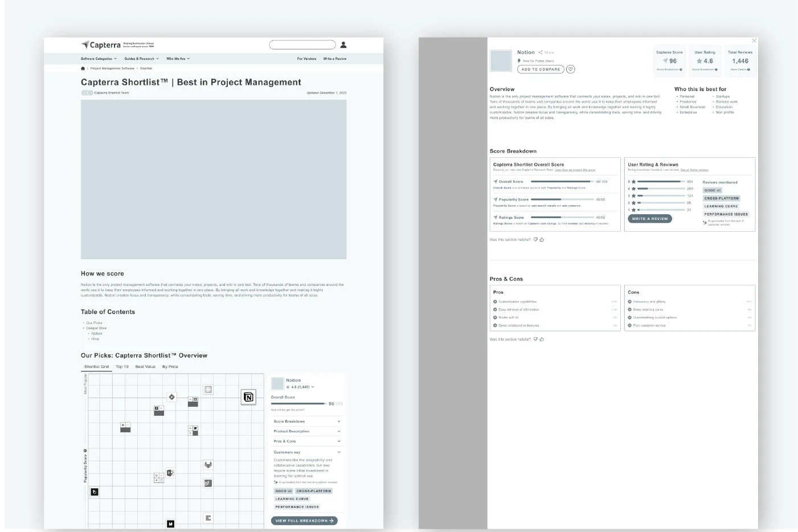The image size is (798, 532).
Task: Click the Ratings Score 49/50 progress bar
Action: (562, 217)
